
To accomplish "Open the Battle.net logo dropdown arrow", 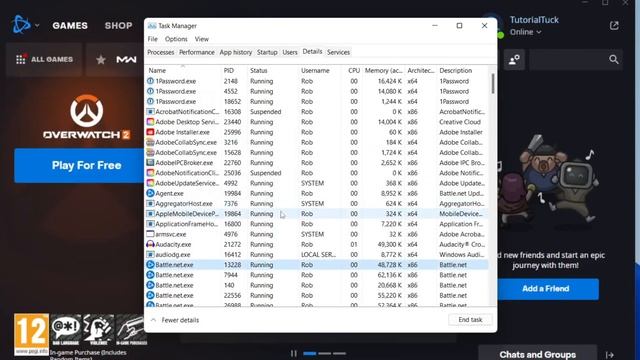I will [x=37, y=26].
